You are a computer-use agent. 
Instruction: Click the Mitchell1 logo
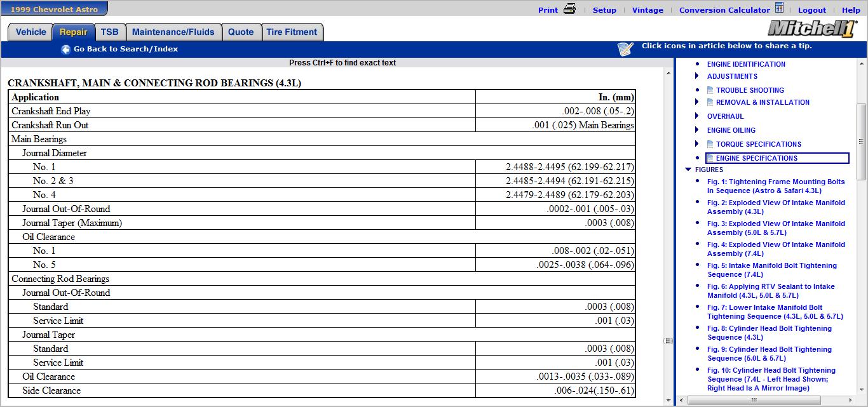coord(812,28)
